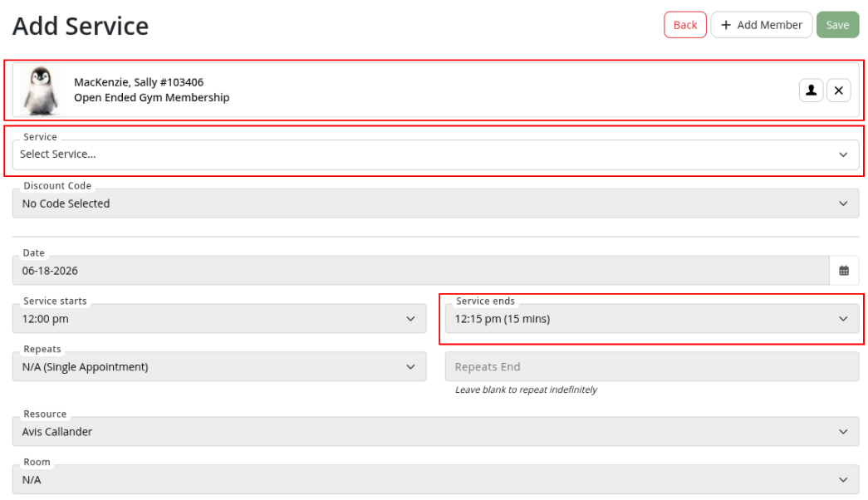Click the penguin member avatar
This screenshot has height=500, width=868.
41,91
